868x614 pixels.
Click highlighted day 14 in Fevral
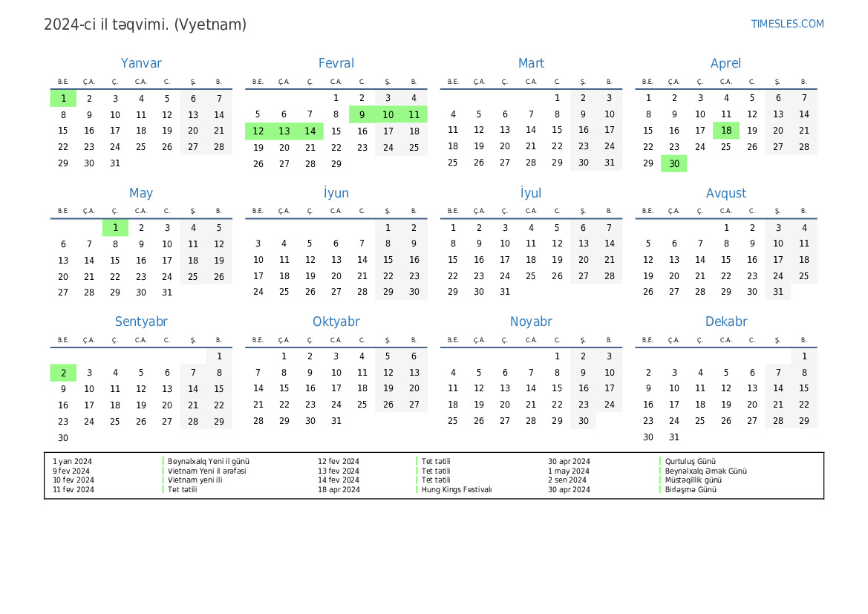(310, 131)
